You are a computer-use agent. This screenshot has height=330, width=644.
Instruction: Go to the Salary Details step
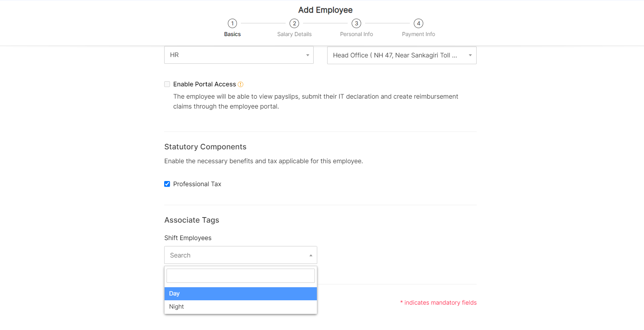(x=294, y=34)
